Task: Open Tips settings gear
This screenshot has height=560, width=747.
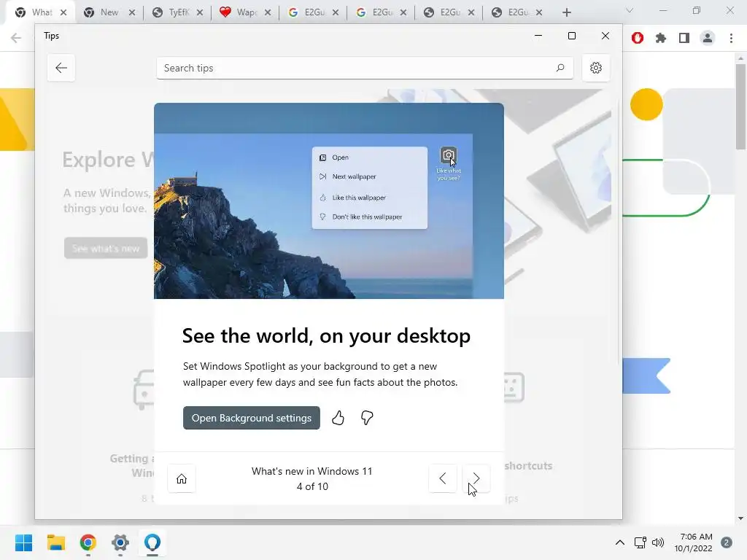Action: click(595, 68)
